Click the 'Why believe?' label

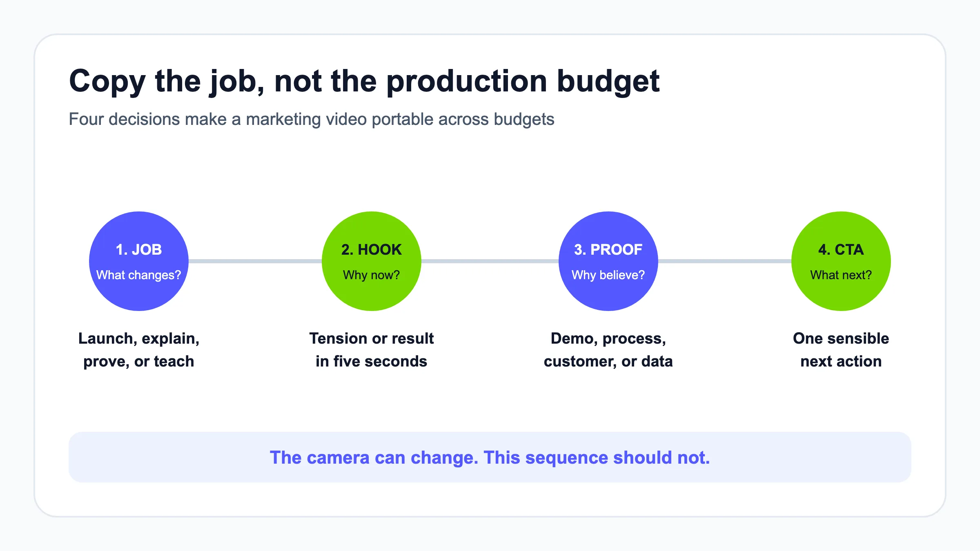coord(608,275)
